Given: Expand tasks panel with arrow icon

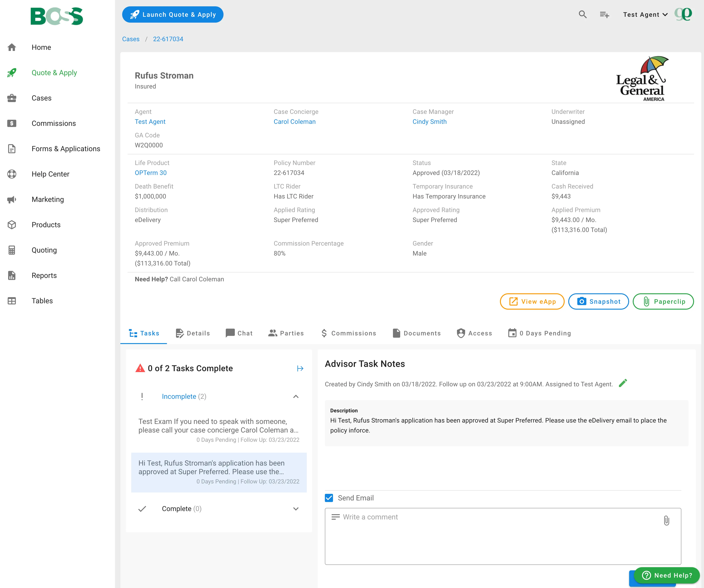Looking at the screenshot, I should (x=300, y=368).
